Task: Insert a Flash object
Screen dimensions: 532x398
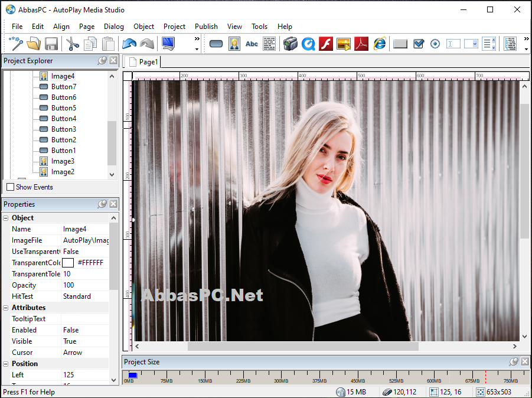Action: click(x=326, y=44)
